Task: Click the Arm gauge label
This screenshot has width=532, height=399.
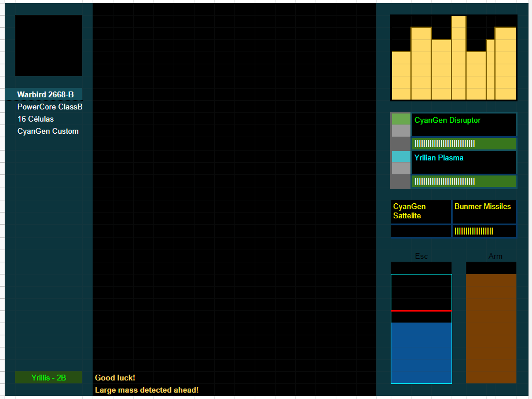Action: [x=495, y=256]
